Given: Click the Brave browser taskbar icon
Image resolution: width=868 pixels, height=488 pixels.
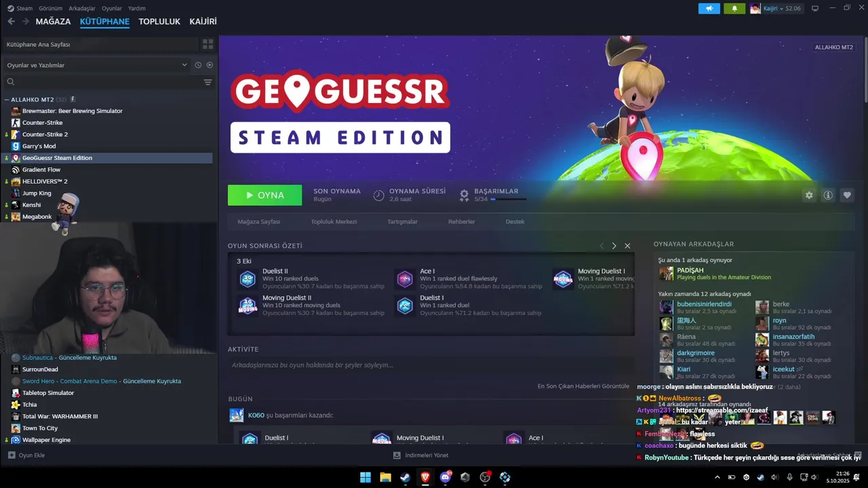Looking at the screenshot, I should 425,477.
